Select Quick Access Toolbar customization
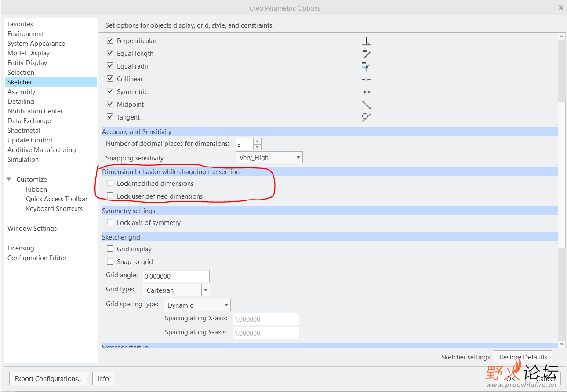The image size is (567, 392). [x=57, y=199]
